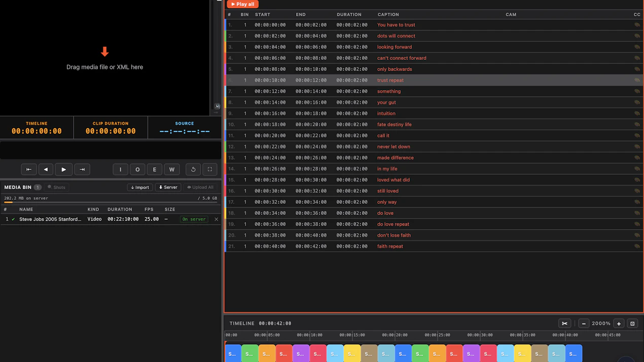Click the drag media file drop area
The height and width of the screenshot is (362, 644).
click(x=104, y=59)
